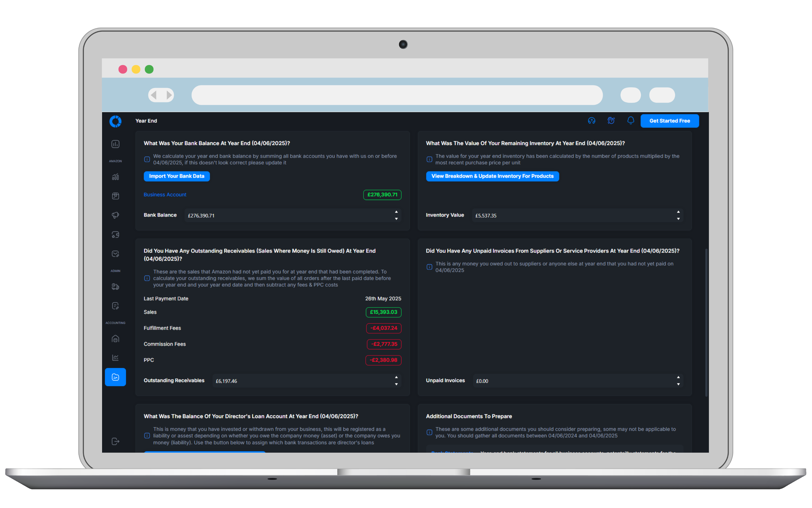
Task: Increase Inventory Value with the up arrow
Action: 679,212
